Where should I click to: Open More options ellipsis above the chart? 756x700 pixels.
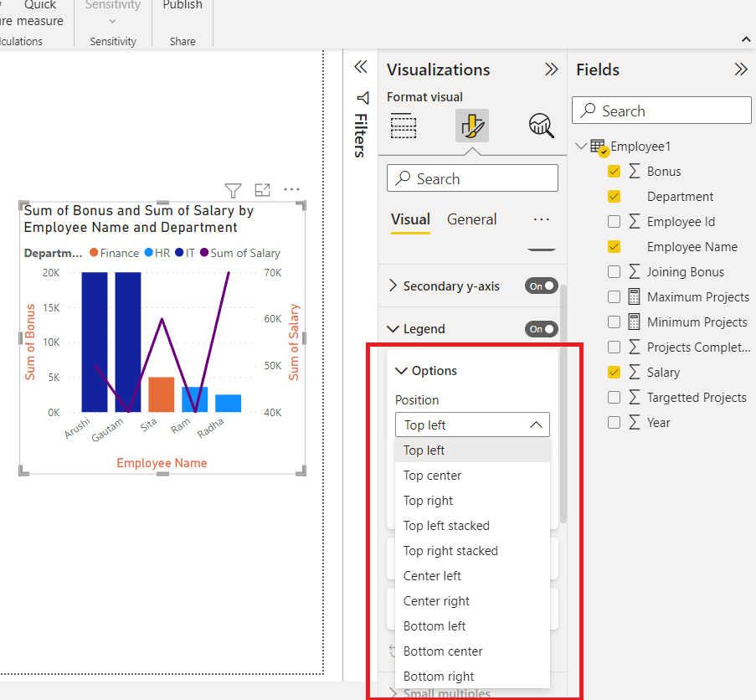point(291,189)
